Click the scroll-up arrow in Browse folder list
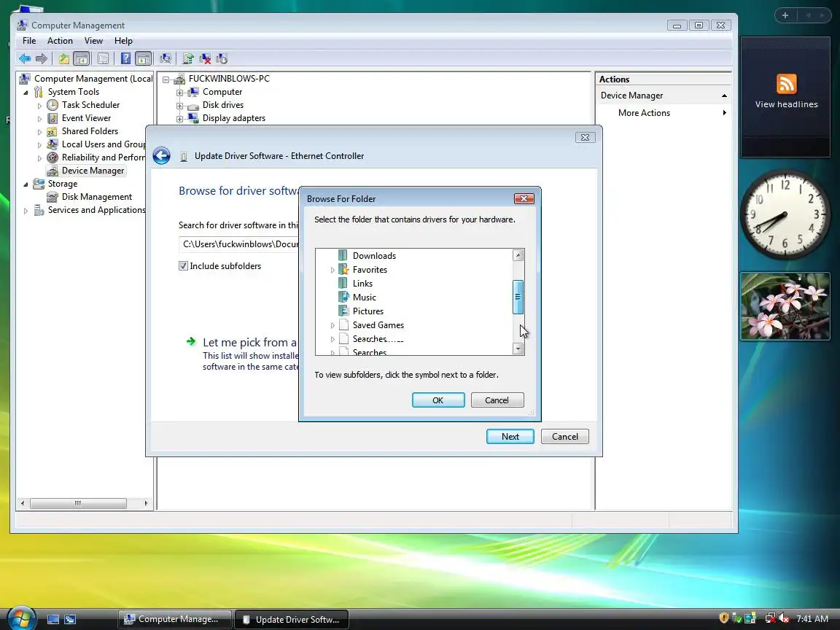This screenshot has height=630, width=840. click(518, 255)
